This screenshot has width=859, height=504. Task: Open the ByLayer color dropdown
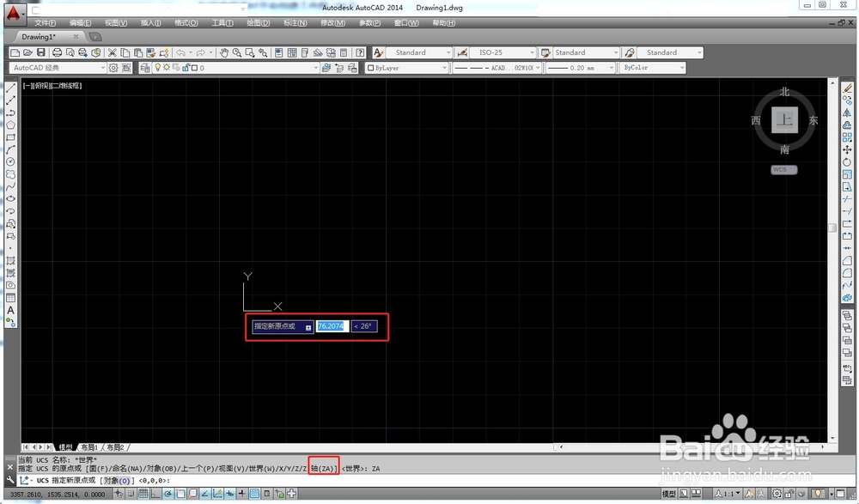point(406,68)
